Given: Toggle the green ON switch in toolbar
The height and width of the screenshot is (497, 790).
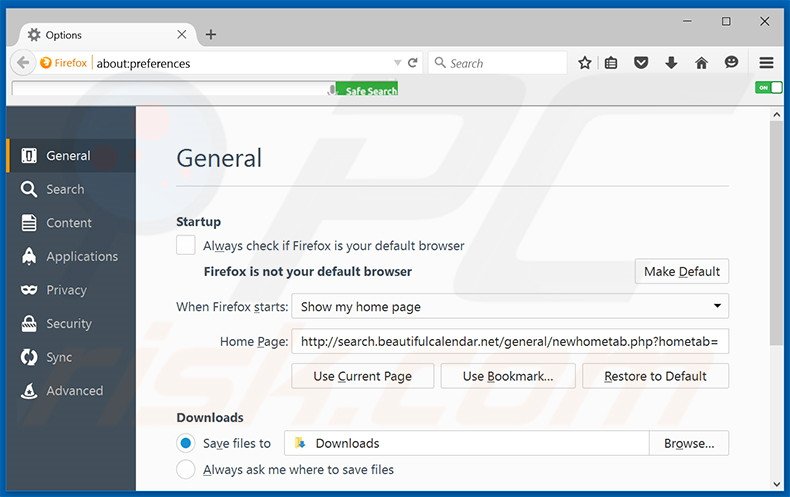Looking at the screenshot, I should click(768, 87).
